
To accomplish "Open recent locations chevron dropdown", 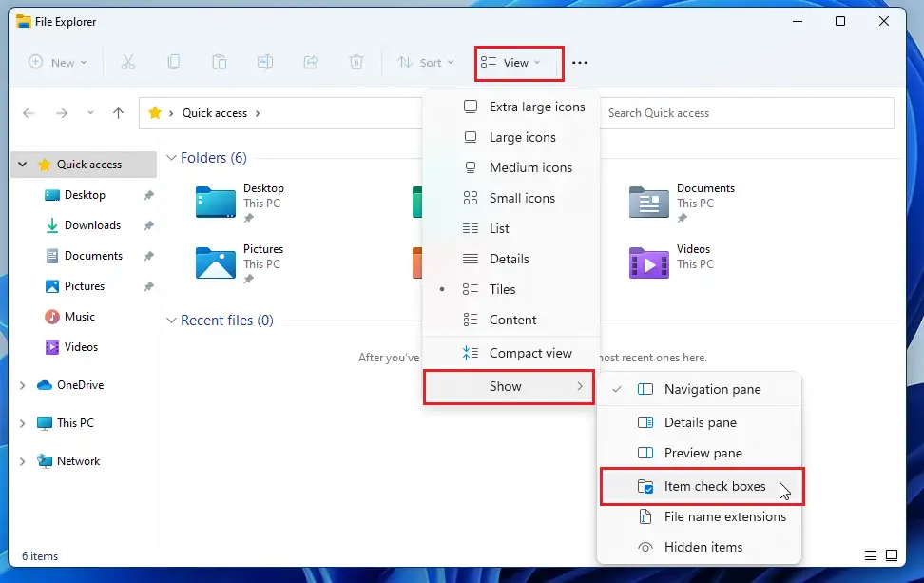I will click(90, 112).
